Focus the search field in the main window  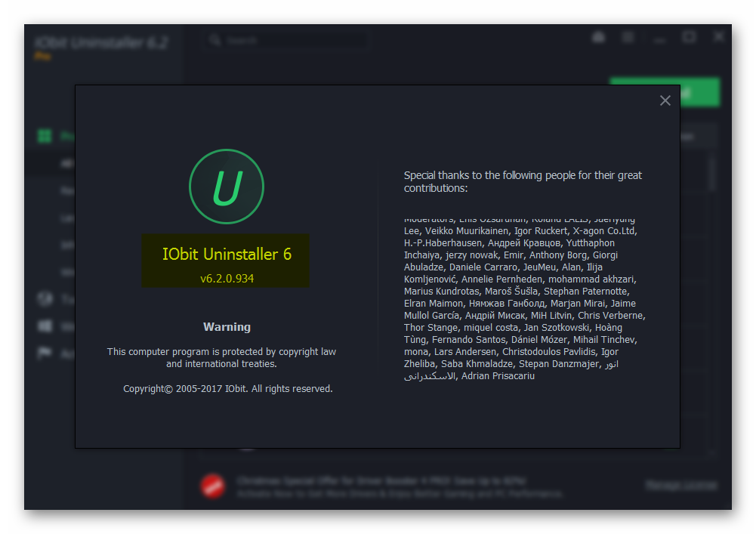click(287, 40)
